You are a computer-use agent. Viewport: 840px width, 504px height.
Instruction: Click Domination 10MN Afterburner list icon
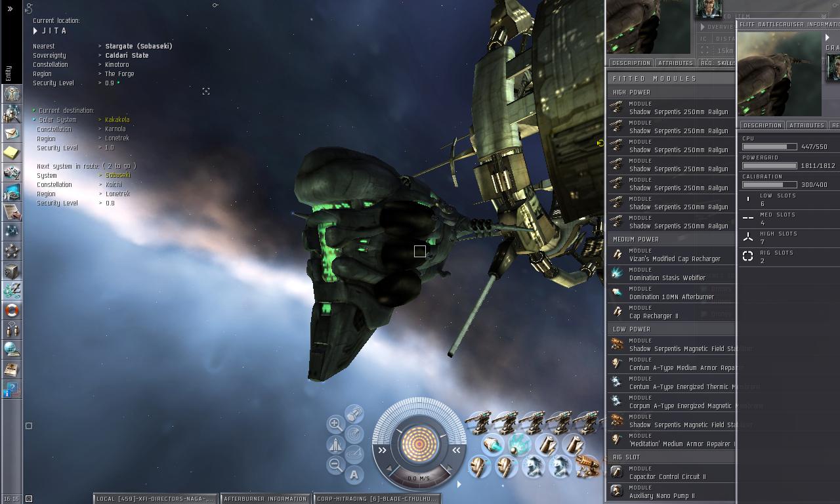617,293
